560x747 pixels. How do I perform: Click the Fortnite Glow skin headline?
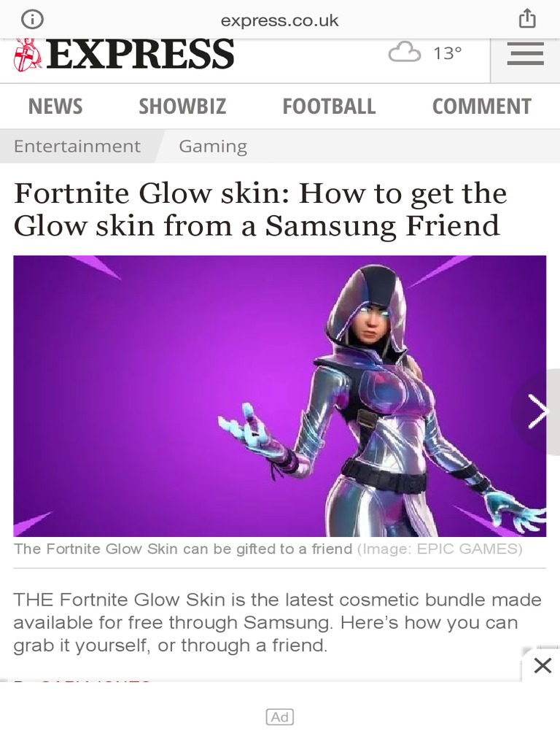[x=260, y=209]
